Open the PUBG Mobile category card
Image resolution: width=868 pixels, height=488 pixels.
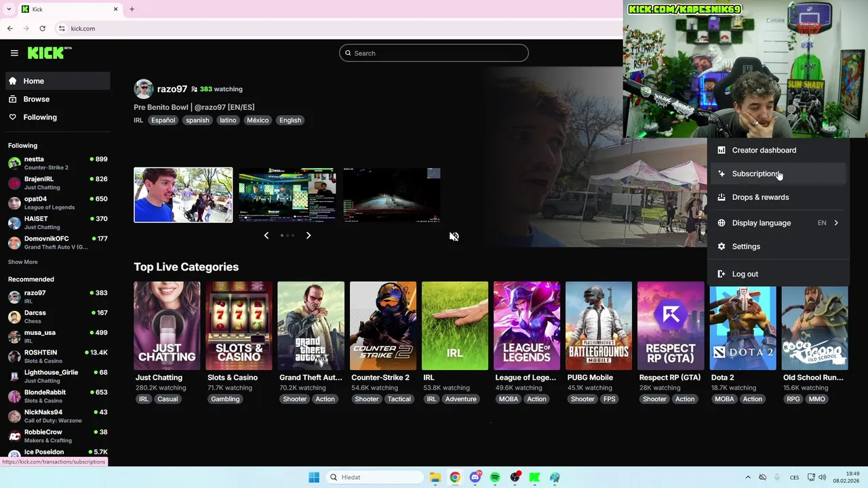click(x=599, y=326)
